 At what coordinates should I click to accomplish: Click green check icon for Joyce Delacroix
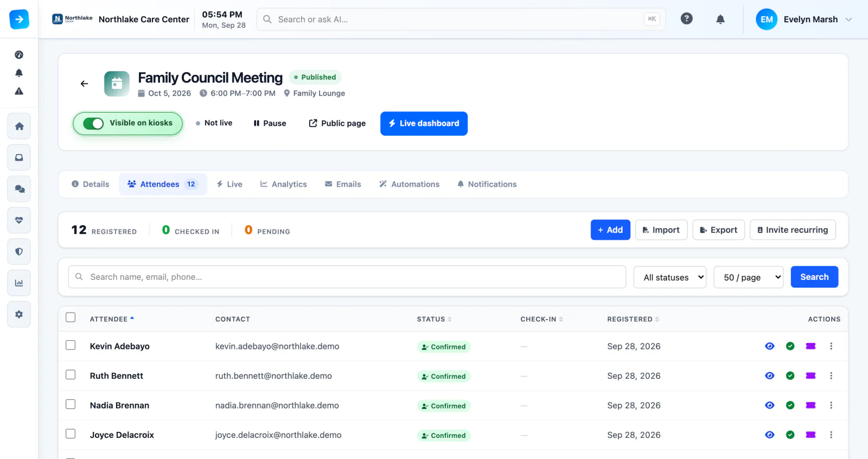790,435
